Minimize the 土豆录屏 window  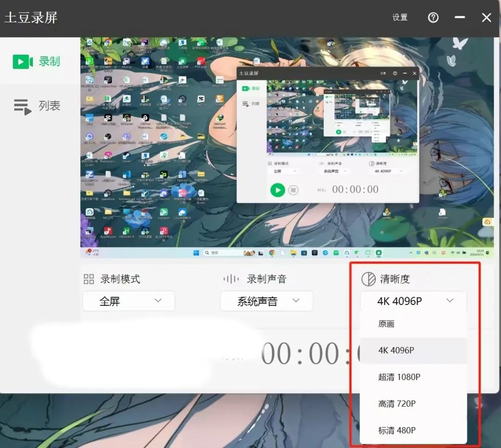point(459,17)
